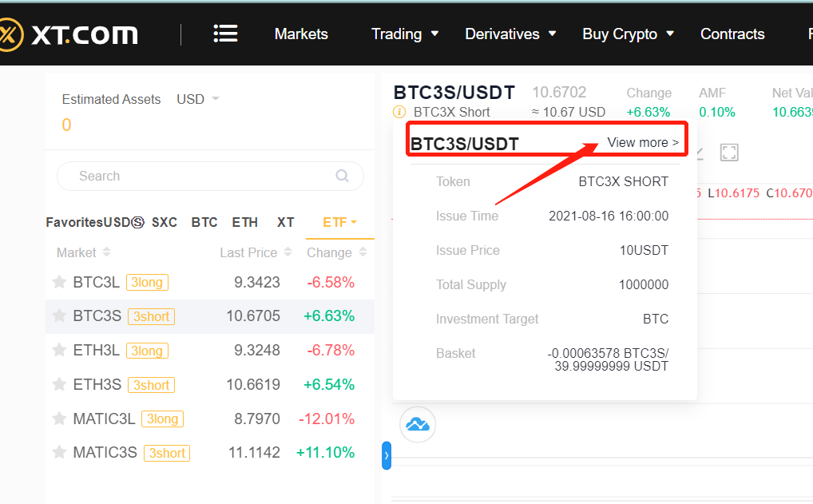Expand the side panel blue arrow handle
Image resolution: width=813 pixels, height=504 pixels.
tap(387, 455)
